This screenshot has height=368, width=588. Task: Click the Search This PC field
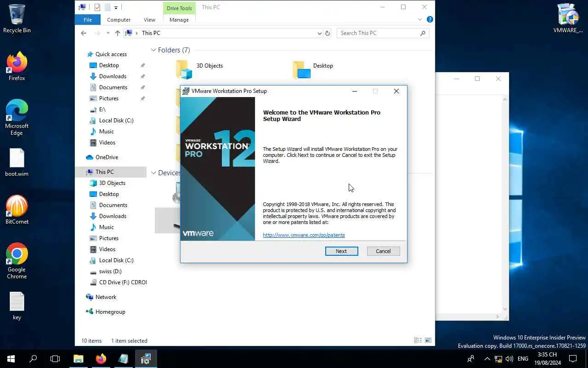(383, 33)
